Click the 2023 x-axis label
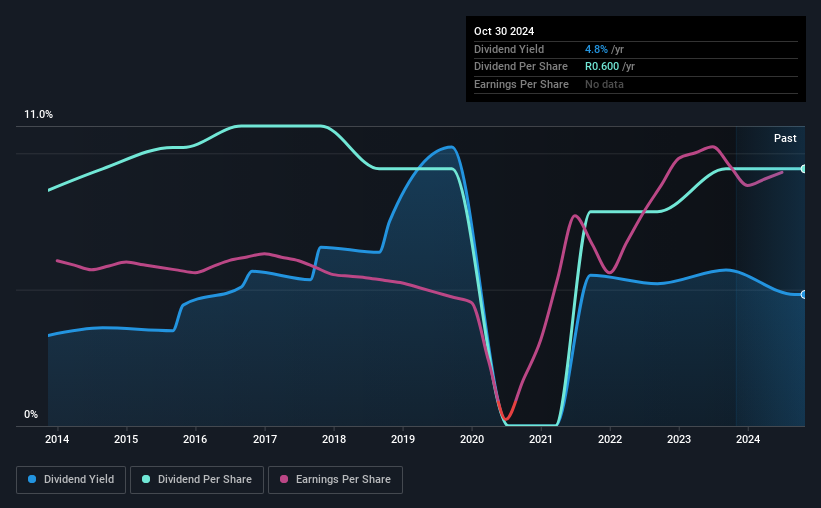821x508 pixels. click(x=679, y=439)
